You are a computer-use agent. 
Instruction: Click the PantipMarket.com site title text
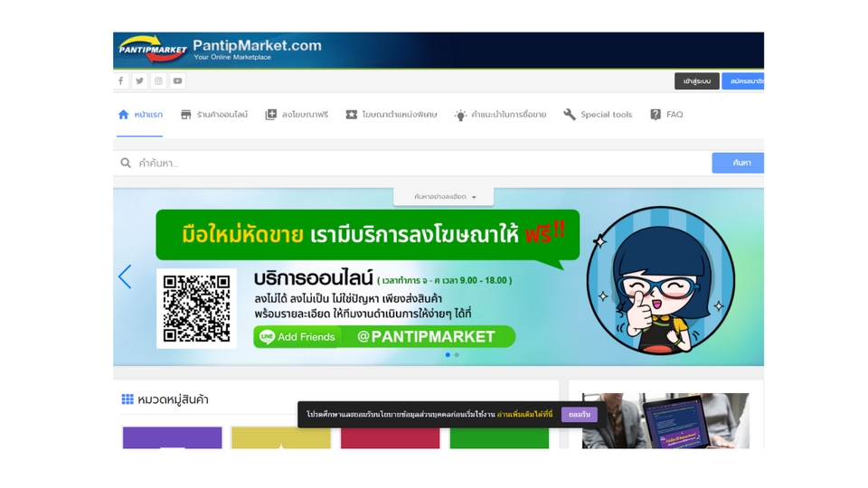coord(257,45)
